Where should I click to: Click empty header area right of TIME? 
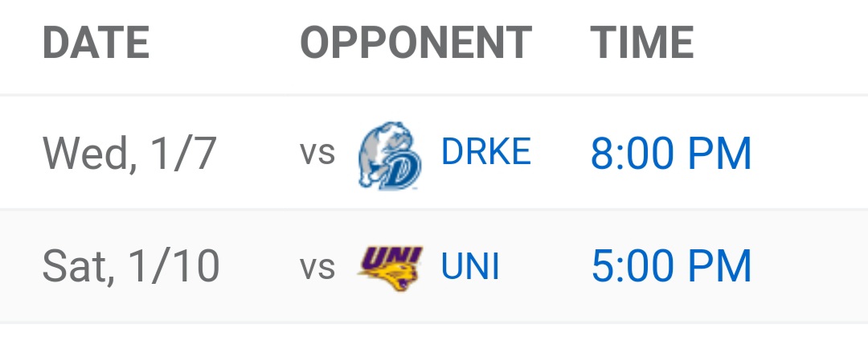(x=780, y=43)
